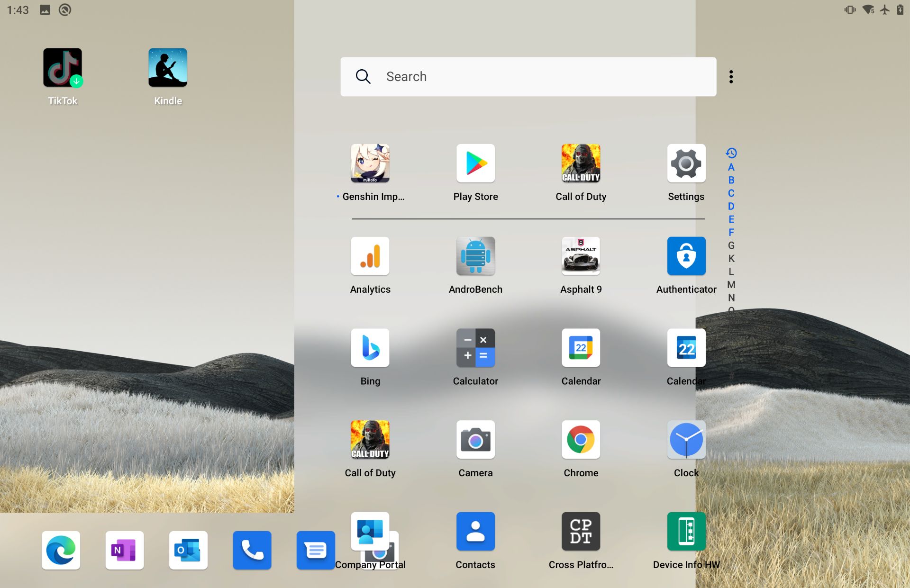Launch Asphalt 9

tap(581, 256)
